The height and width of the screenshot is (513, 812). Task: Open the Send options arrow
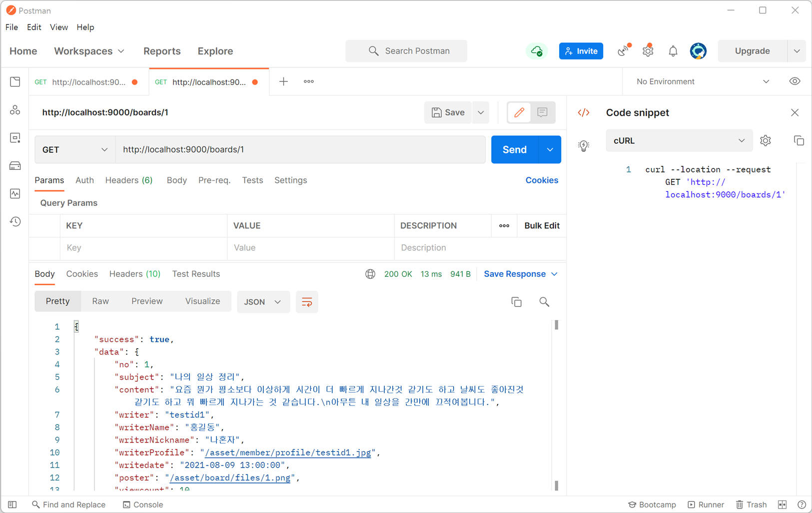click(550, 149)
